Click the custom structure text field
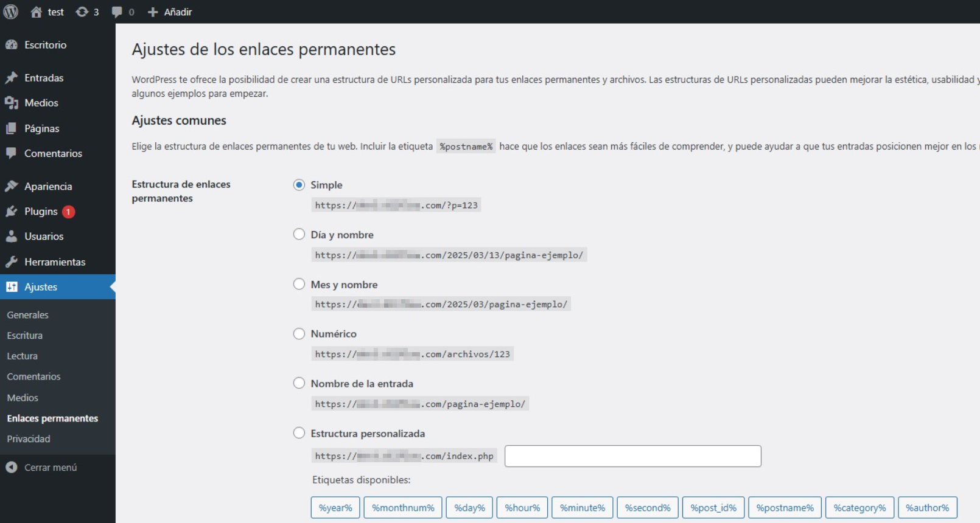This screenshot has height=523, width=980. pyautogui.click(x=633, y=456)
